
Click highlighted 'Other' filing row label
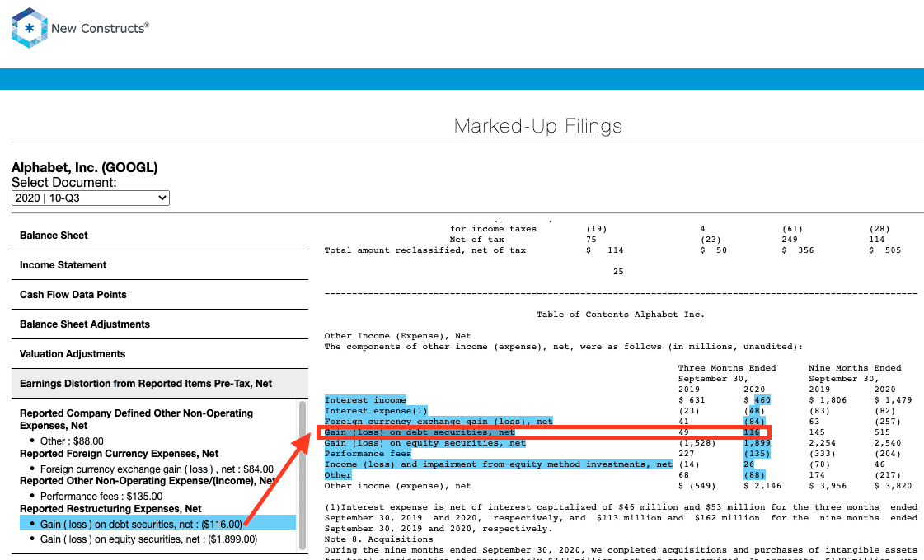click(338, 474)
